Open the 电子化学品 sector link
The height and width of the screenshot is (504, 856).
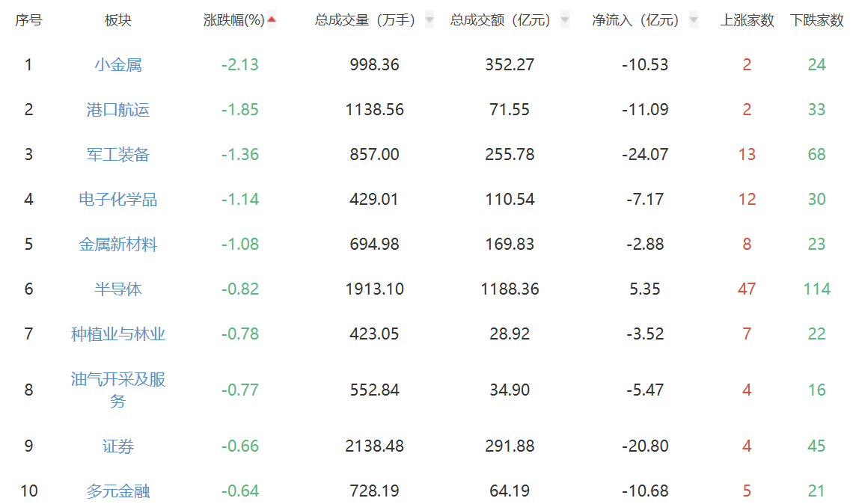tap(118, 200)
